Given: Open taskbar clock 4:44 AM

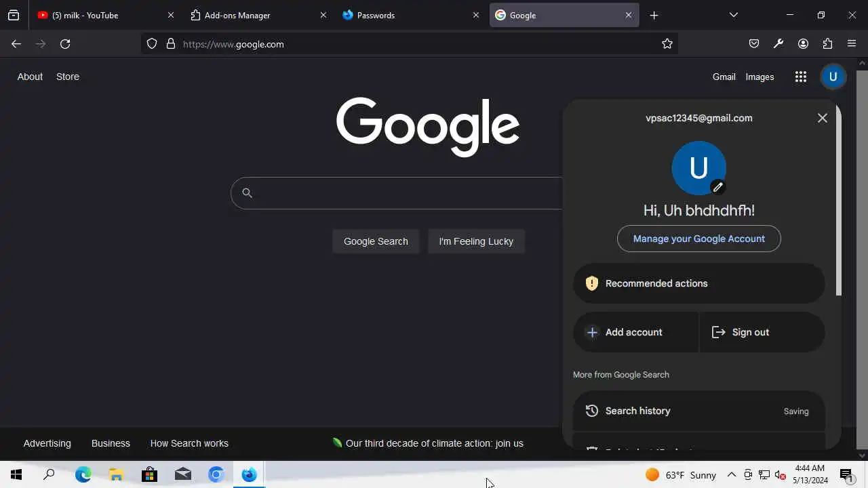Looking at the screenshot, I should click(x=810, y=475).
